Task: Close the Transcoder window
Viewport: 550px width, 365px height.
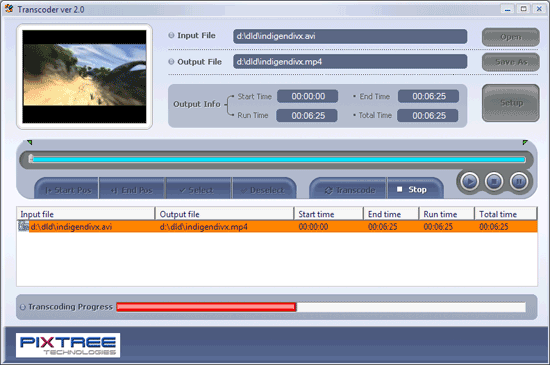Action: (x=539, y=9)
